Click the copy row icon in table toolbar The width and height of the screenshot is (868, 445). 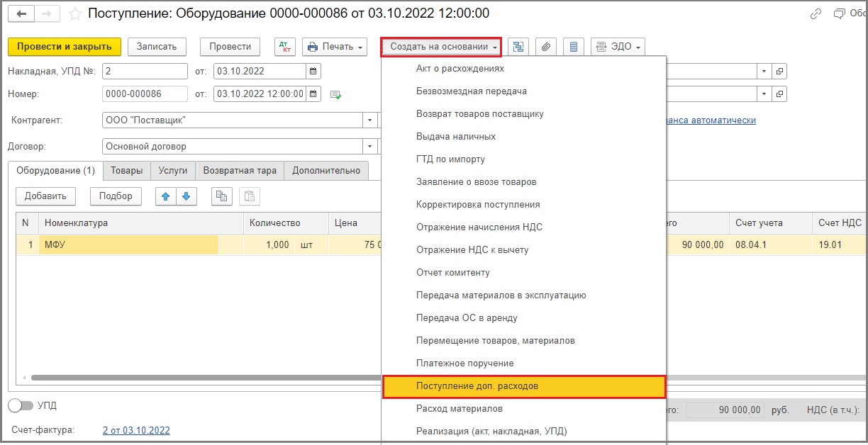point(222,196)
